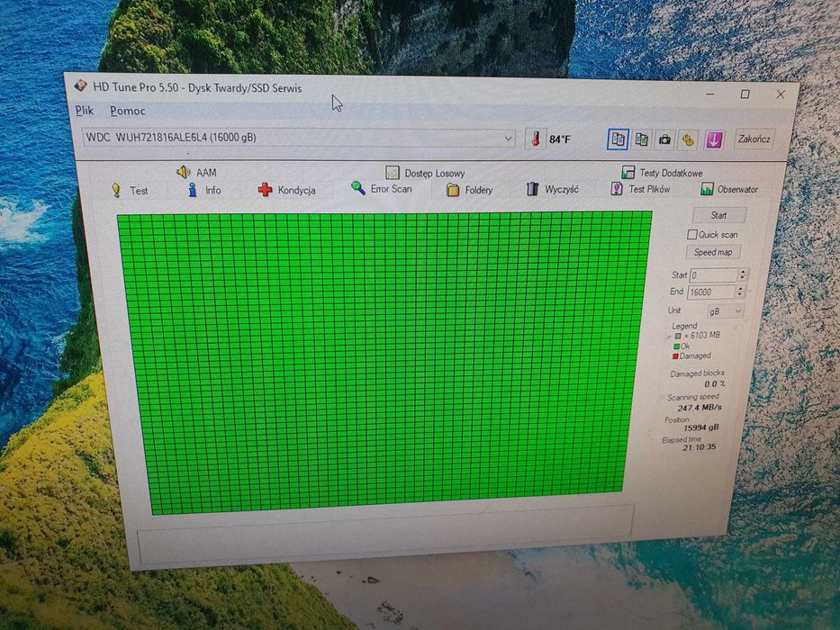Expand the WDC WUH721816ALE6L4 drive dropdown
Viewport: 840px width, 630px height.
point(508,139)
